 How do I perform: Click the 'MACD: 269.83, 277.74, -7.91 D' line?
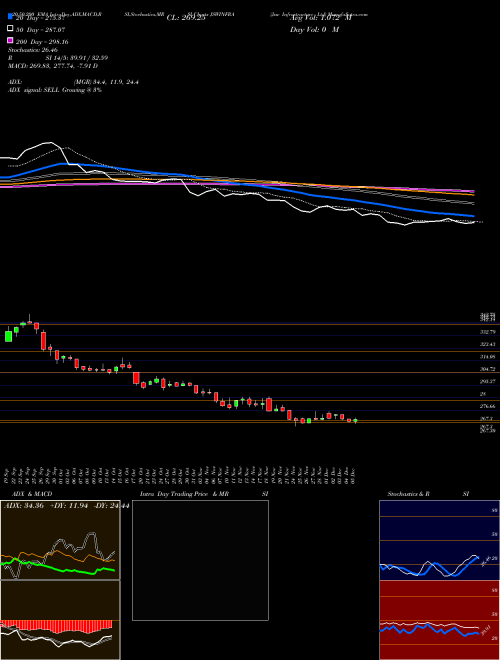53,66
